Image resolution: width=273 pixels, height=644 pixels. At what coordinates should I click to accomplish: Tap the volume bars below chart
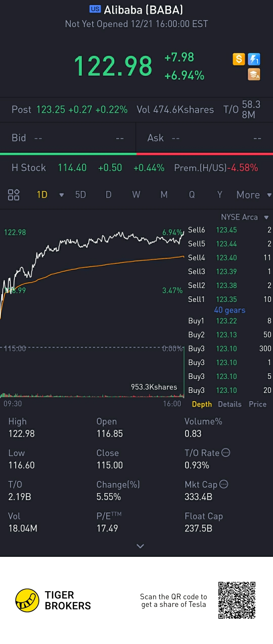pos(92,395)
